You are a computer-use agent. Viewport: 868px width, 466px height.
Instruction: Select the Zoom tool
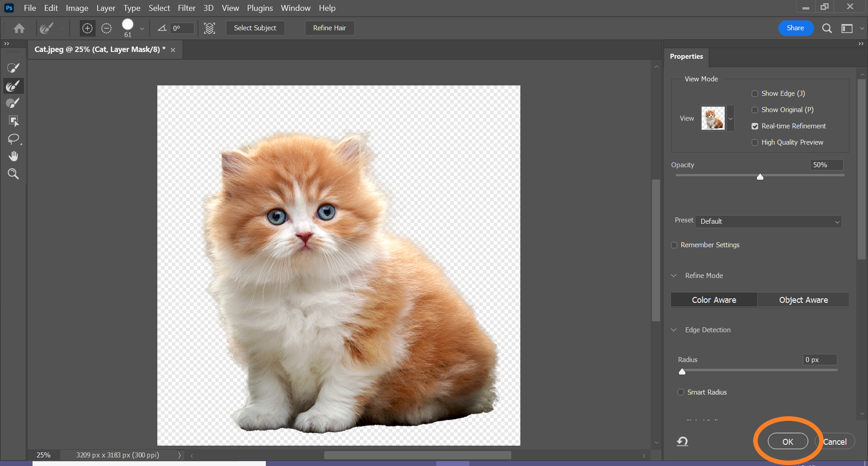coord(13,174)
